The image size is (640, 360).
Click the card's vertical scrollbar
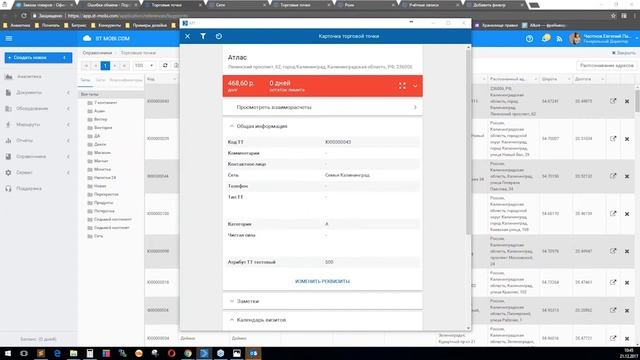(x=468, y=141)
